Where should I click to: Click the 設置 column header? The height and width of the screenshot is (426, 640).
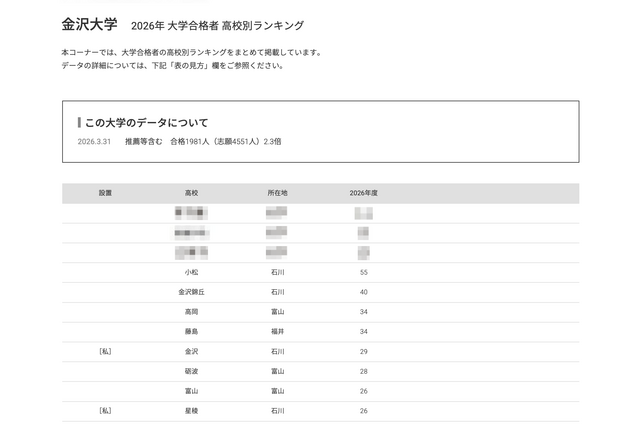tap(105, 193)
